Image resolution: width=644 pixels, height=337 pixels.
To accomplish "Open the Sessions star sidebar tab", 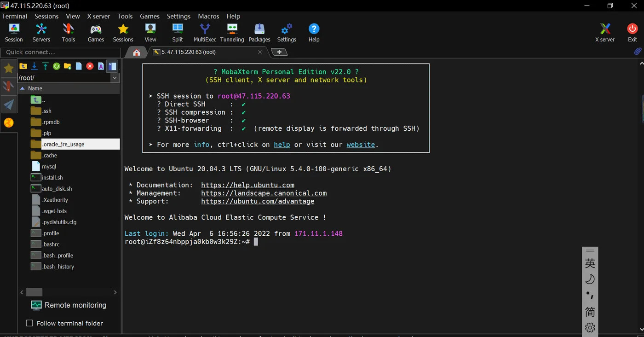I will [x=9, y=69].
